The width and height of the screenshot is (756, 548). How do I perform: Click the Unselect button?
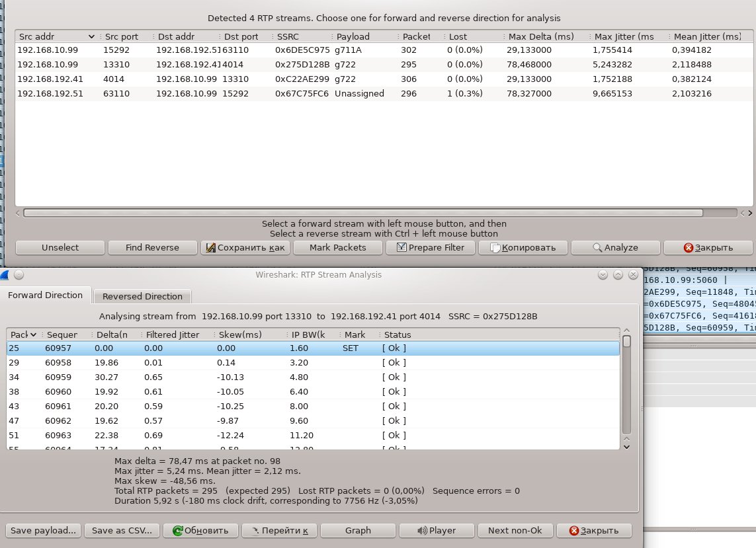pyautogui.click(x=60, y=247)
